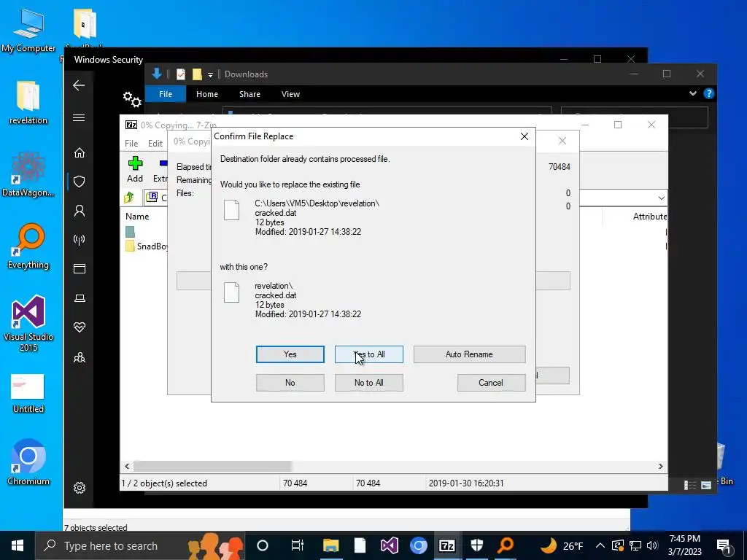Click the Auto Rename button
This screenshot has width=747, height=560.
click(x=469, y=354)
